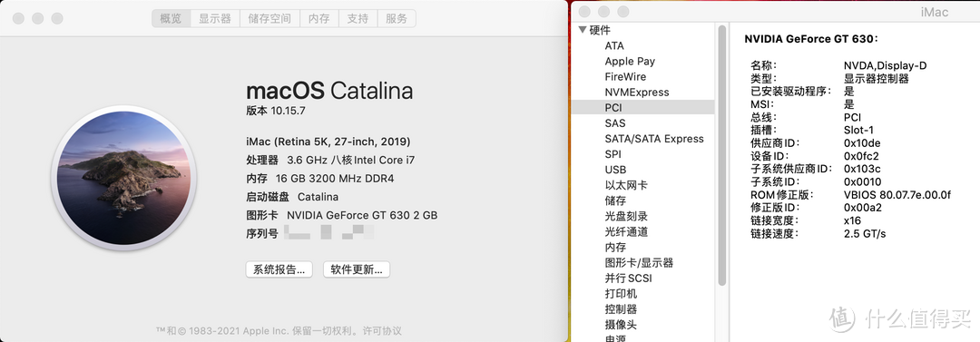The image size is (980, 342).
Task: Click the iMac (Retina 5K, 27-inch, 2019) text
Action: (x=328, y=142)
